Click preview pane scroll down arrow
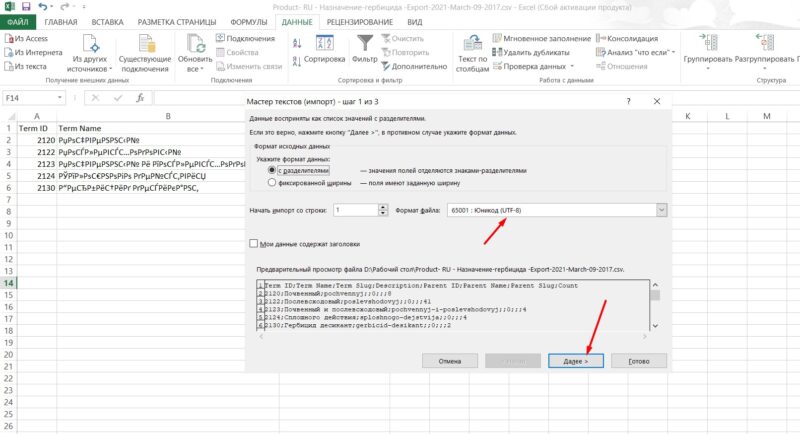The image size is (800, 434). click(x=655, y=326)
